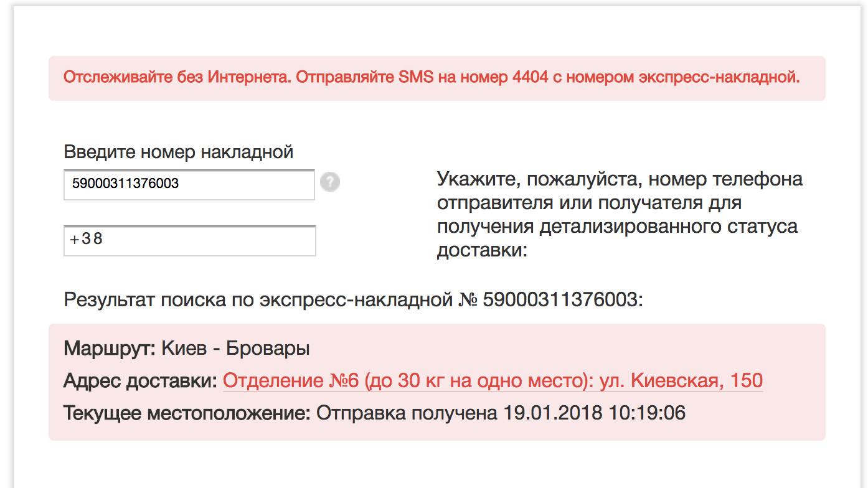Image resolution: width=868 pixels, height=488 pixels.
Task: Click the "Введите номер накладной" label
Action: tap(178, 152)
